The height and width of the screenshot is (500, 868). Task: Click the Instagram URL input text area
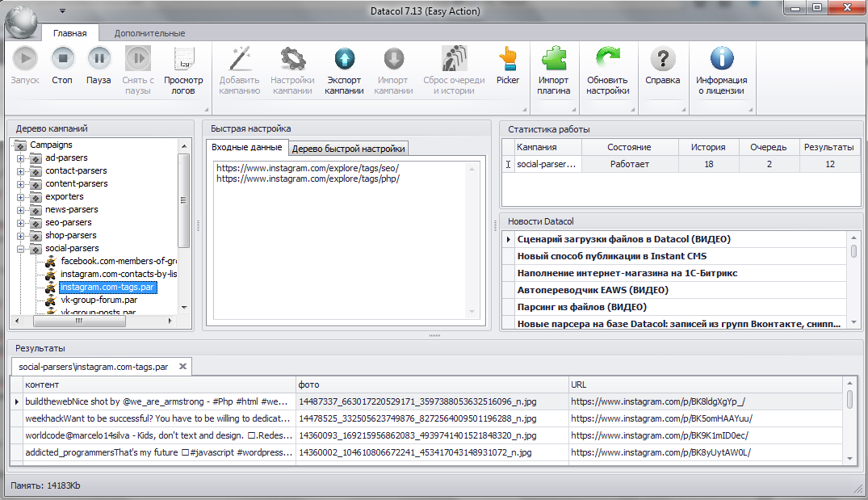(x=345, y=241)
